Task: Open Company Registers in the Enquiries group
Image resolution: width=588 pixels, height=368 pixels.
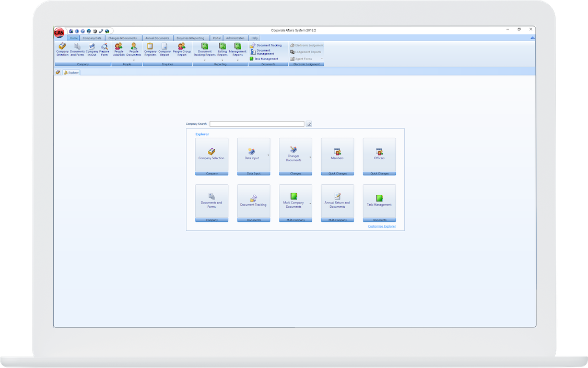Action: pyautogui.click(x=150, y=49)
